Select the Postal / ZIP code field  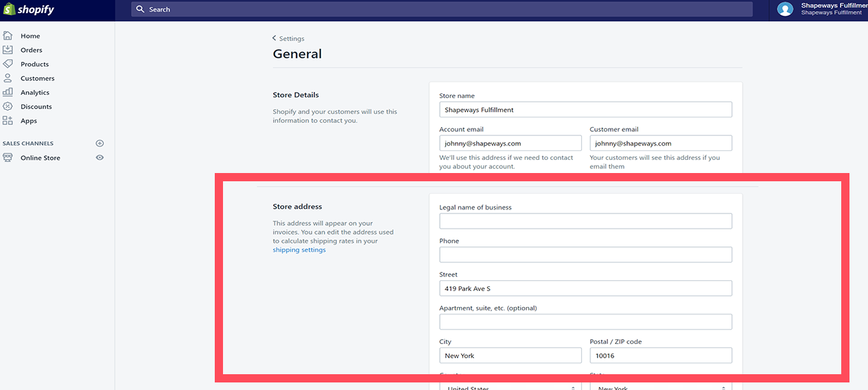tap(660, 356)
